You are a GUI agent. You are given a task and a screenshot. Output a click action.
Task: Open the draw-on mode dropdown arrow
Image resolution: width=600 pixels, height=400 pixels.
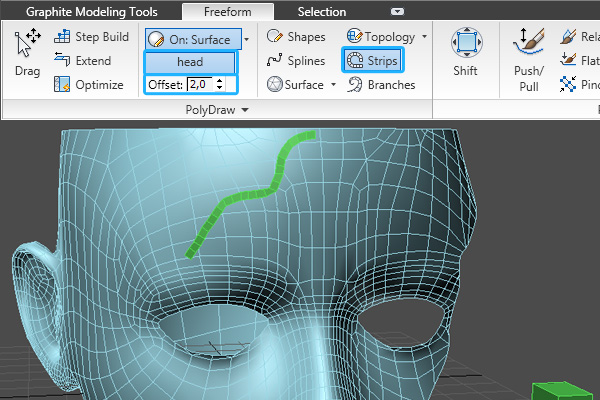coord(246,40)
